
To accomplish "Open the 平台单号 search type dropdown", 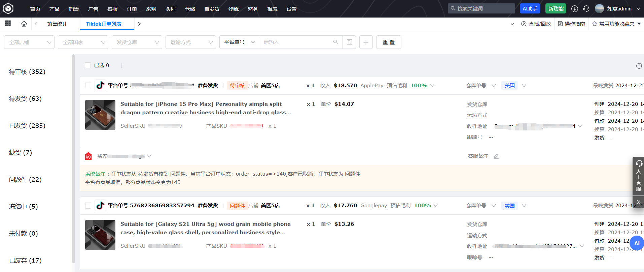I will [x=239, y=42].
